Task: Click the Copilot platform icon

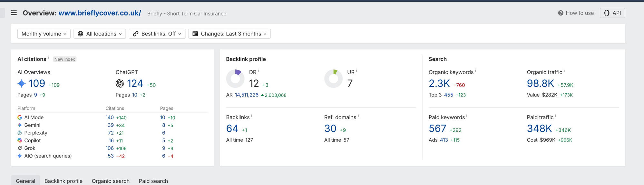Action: 20,140
